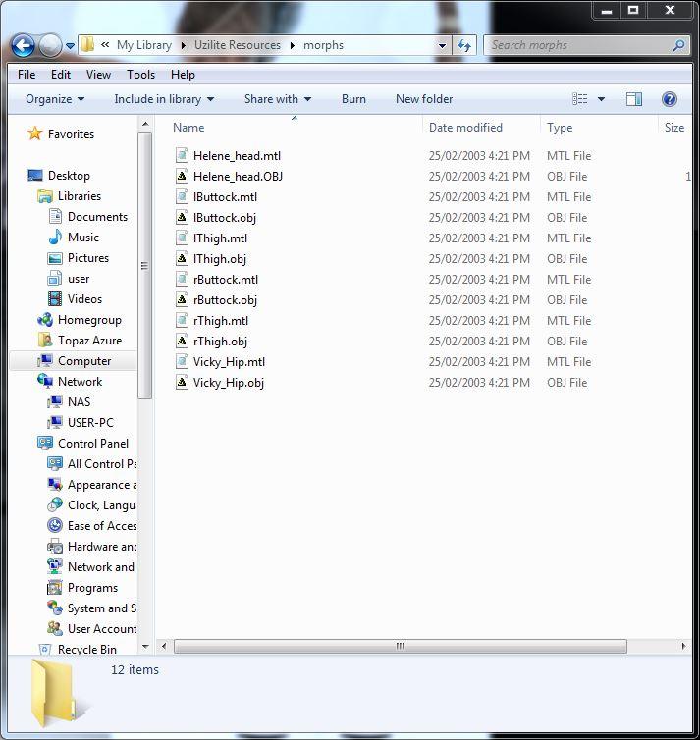Open Recycle Bin in navigation pane
The height and width of the screenshot is (740, 700).
coord(86,650)
